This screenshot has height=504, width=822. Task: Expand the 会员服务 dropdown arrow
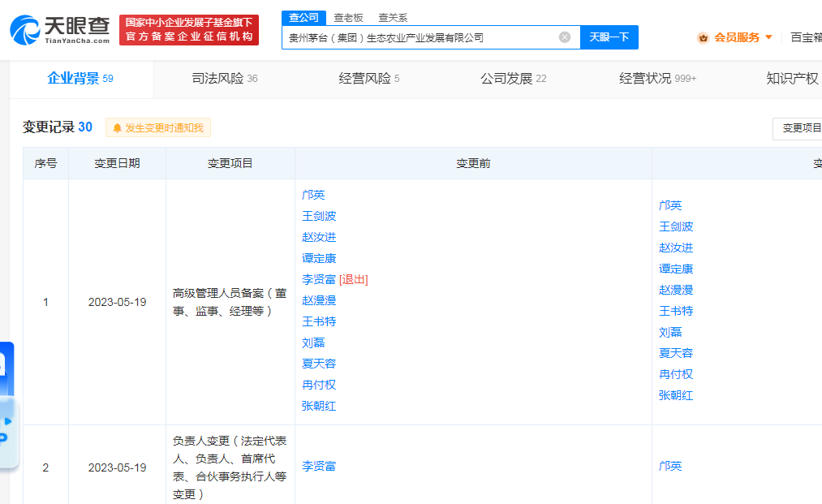click(768, 37)
